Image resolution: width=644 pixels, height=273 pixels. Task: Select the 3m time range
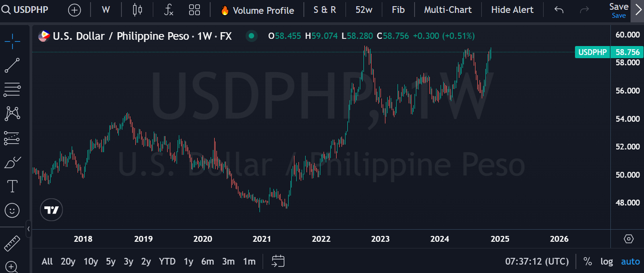click(228, 261)
